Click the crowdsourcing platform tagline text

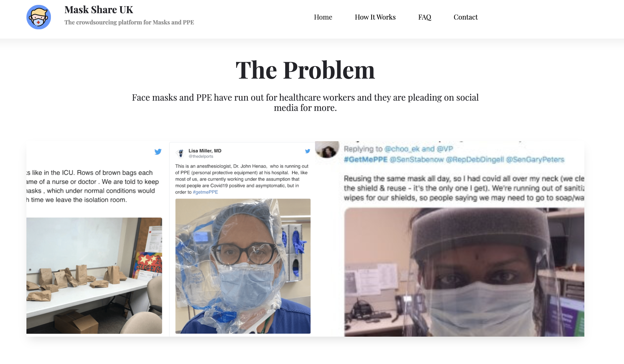point(129,22)
